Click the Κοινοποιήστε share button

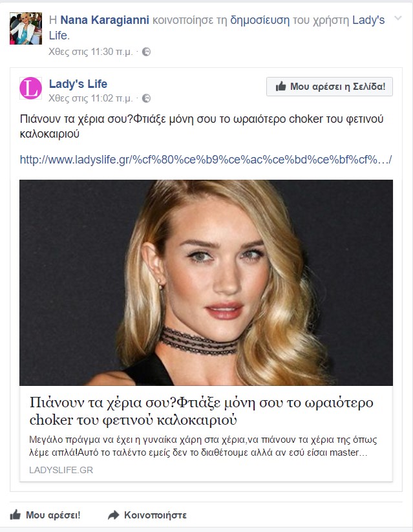point(147,515)
